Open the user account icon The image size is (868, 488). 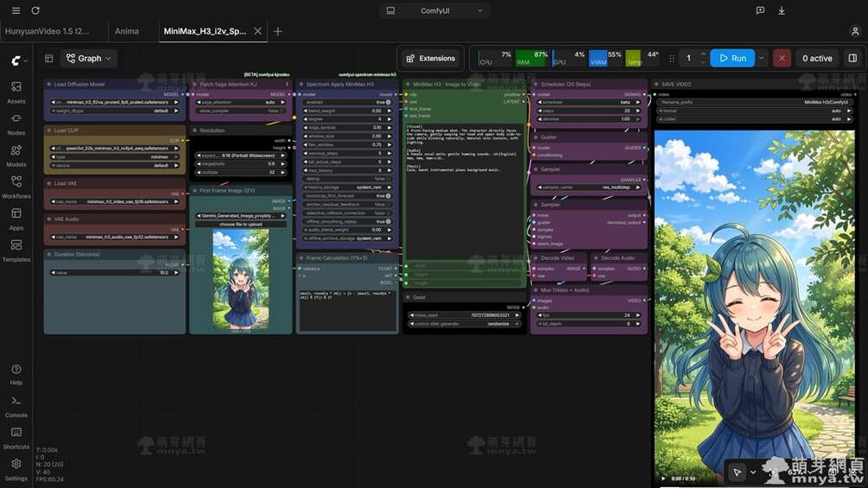(x=855, y=32)
